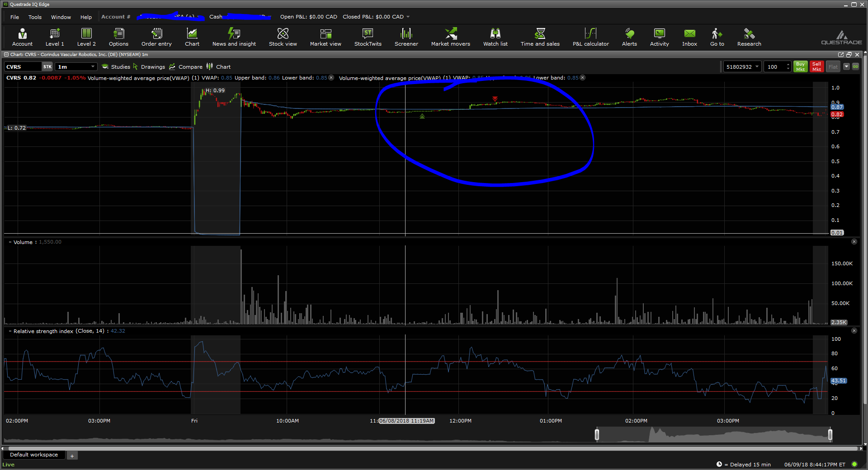Click the CVRS symbol input field
868x470 pixels.
click(23, 67)
